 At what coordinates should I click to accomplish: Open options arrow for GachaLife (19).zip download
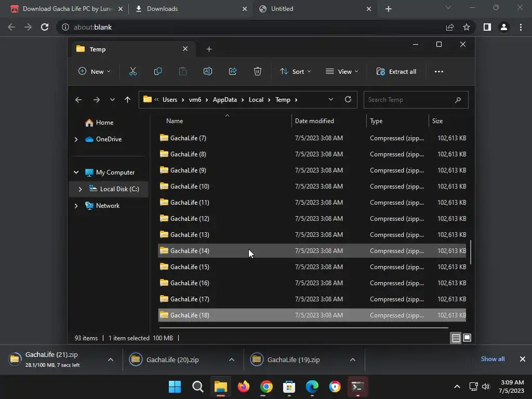click(353, 360)
